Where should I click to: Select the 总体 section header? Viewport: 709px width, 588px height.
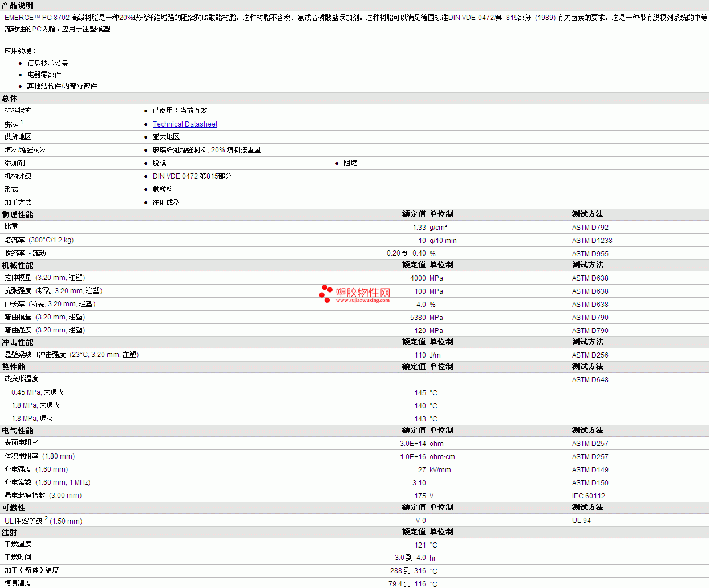coord(9,98)
